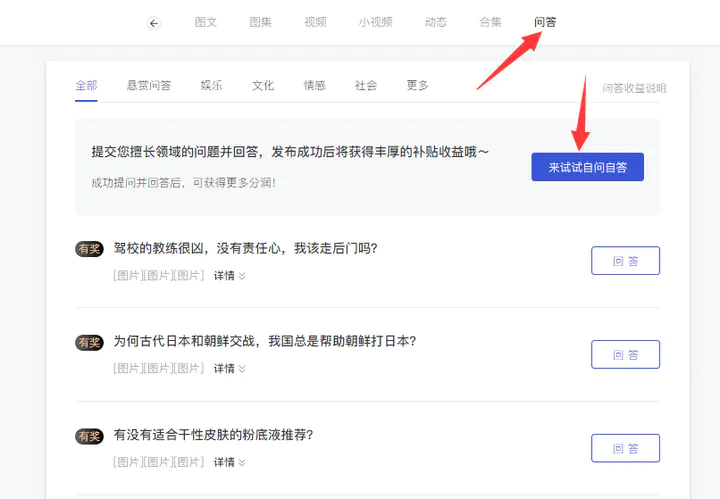Filter questions by 社会
Viewport: 720px width, 499px height.
click(366, 85)
